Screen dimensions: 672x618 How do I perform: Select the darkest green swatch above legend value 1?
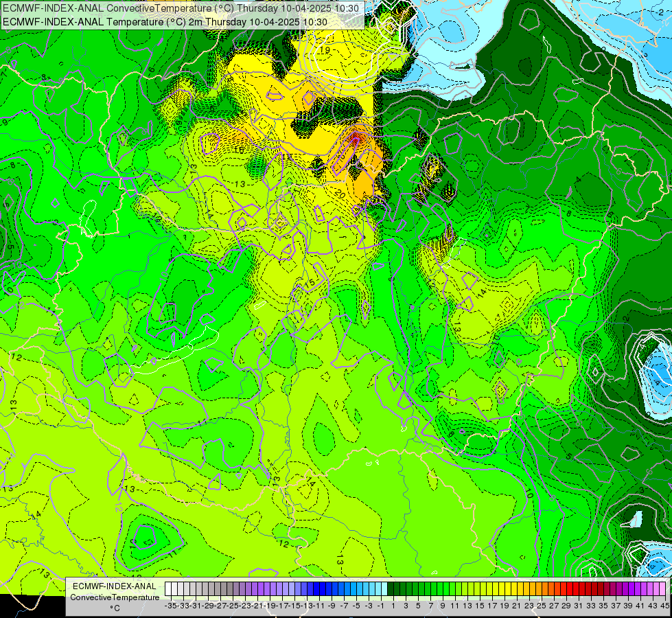[391, 589]
